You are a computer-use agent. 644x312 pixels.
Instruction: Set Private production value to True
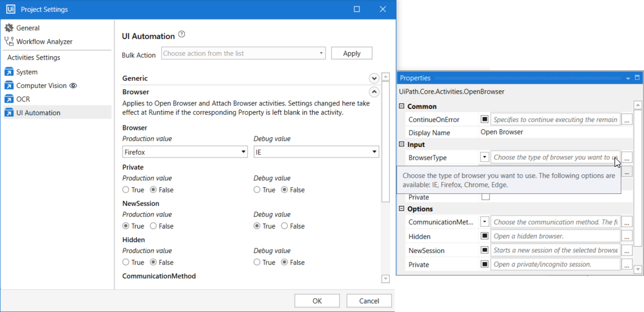click(x=126, y=190)
